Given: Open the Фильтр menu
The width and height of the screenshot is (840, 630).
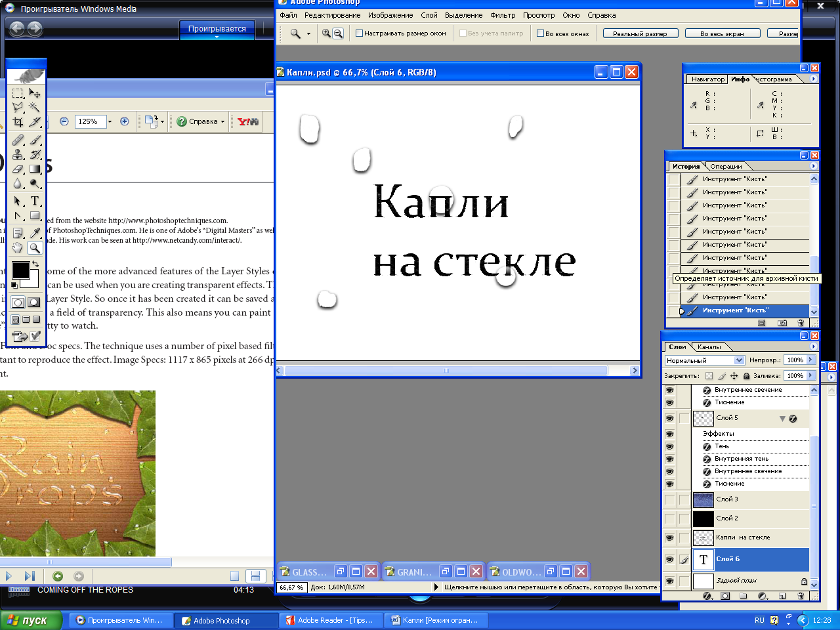Looking at the screenshot, I should pyautogui.click(x=503, y=15).
